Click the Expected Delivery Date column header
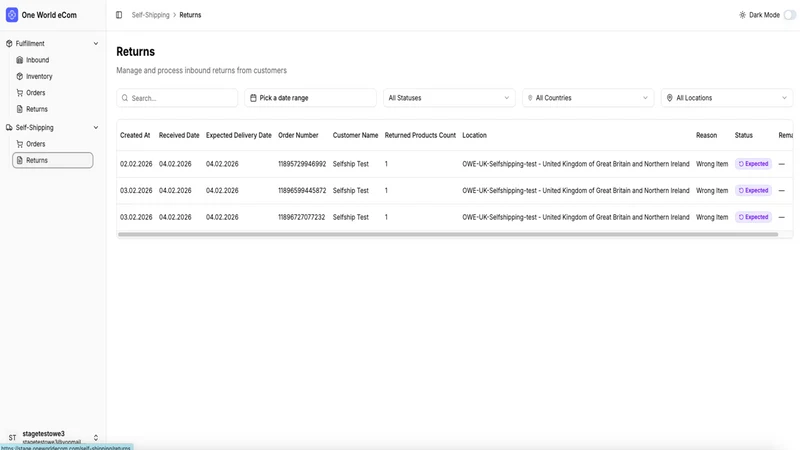 [239, 135]
